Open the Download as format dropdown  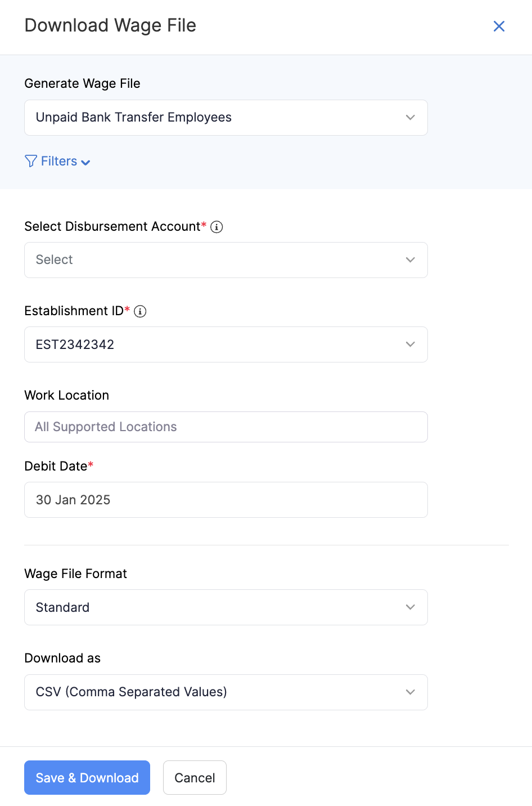226,692
